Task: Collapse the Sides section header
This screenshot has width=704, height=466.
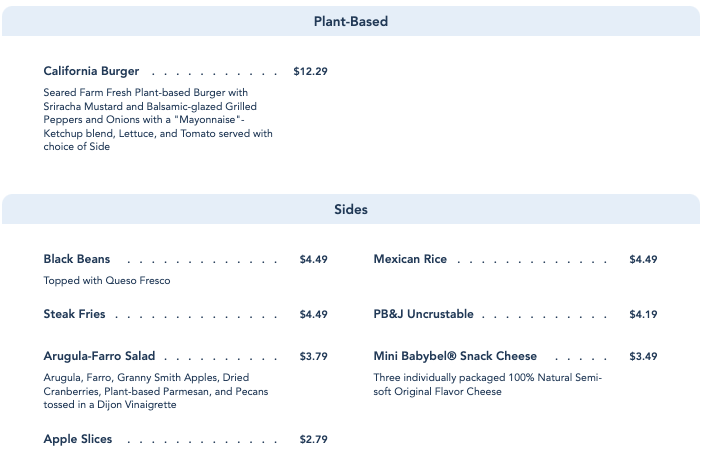Action: tap(350, 210)
